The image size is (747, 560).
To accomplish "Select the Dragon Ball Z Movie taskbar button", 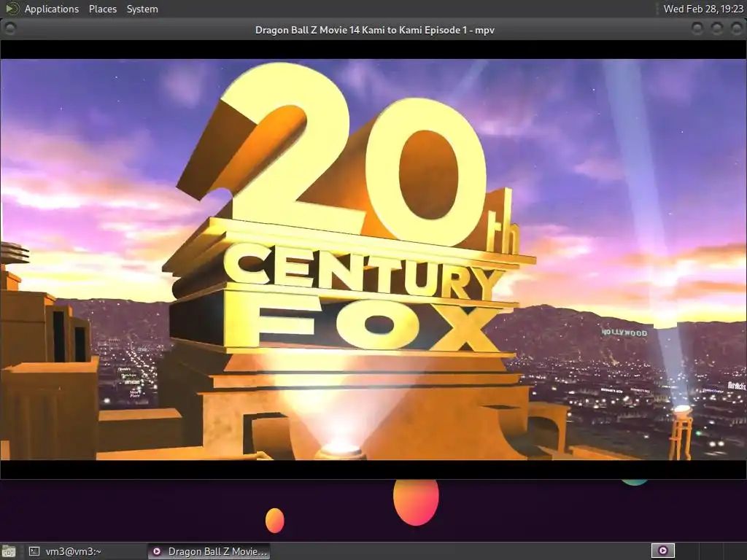I will [209, 551].
